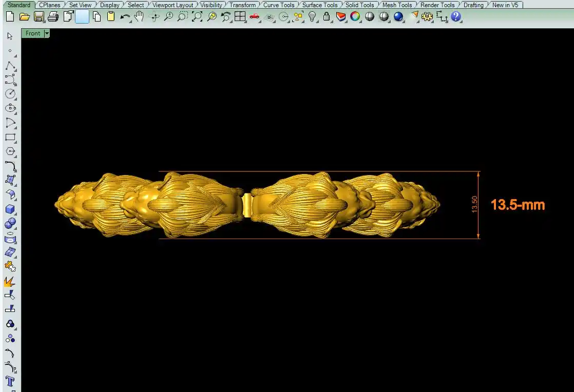Toggle the light bulb hide objects icon
The width and height of the screenshot is (574, 392).
(x=312, y=17)
